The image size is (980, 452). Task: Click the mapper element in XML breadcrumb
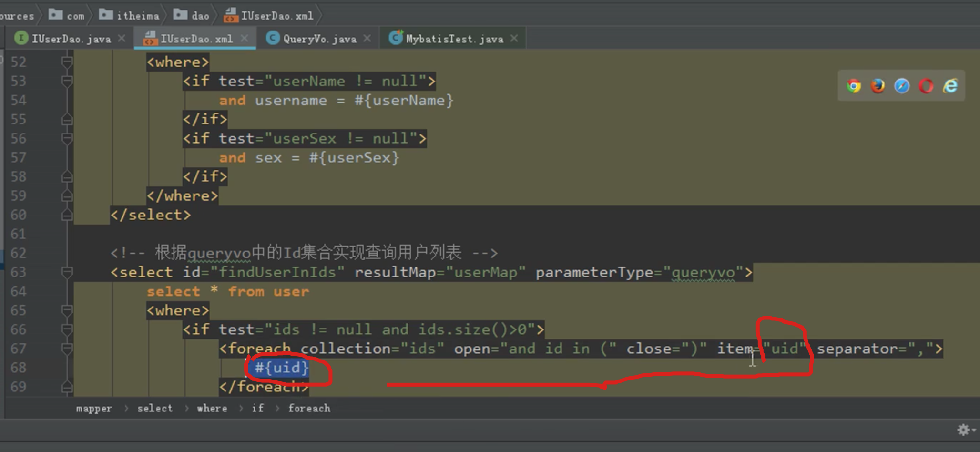pos(94,408)
